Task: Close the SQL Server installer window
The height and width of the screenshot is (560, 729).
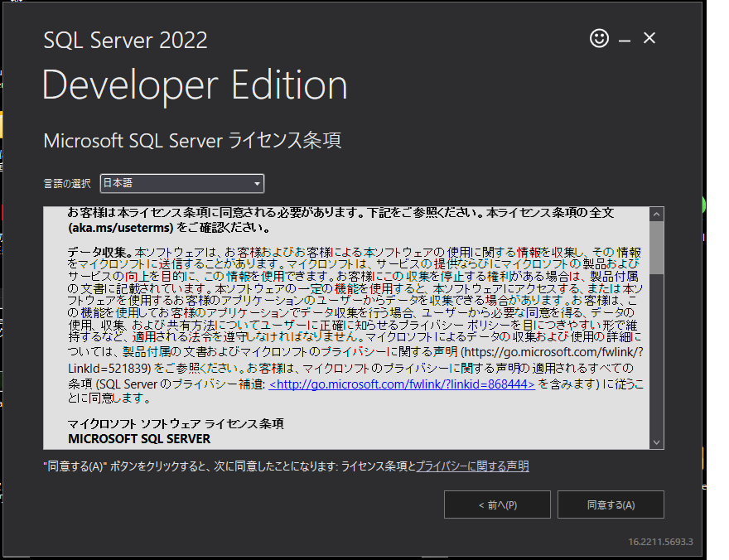Action: pyautogui.click(x=649, y=38)
